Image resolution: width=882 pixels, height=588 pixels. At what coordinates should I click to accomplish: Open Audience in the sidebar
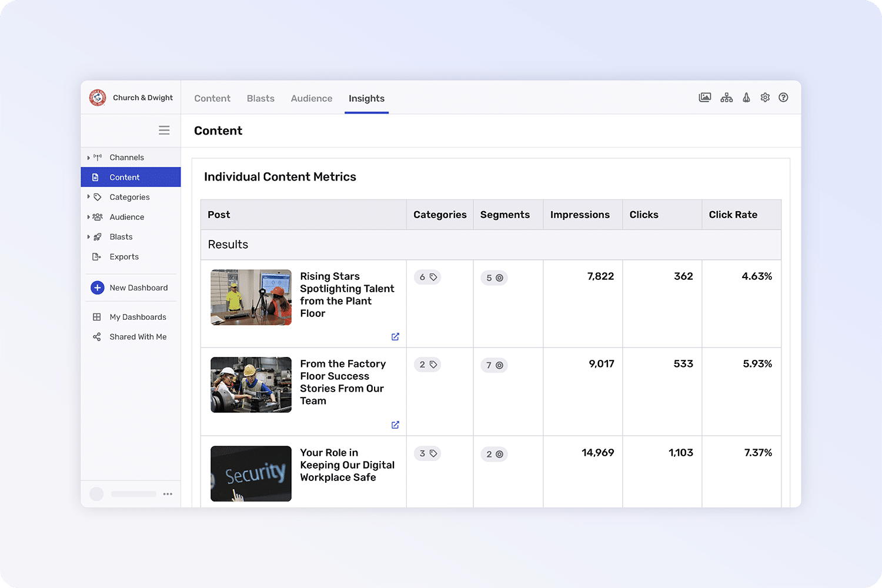131,217
